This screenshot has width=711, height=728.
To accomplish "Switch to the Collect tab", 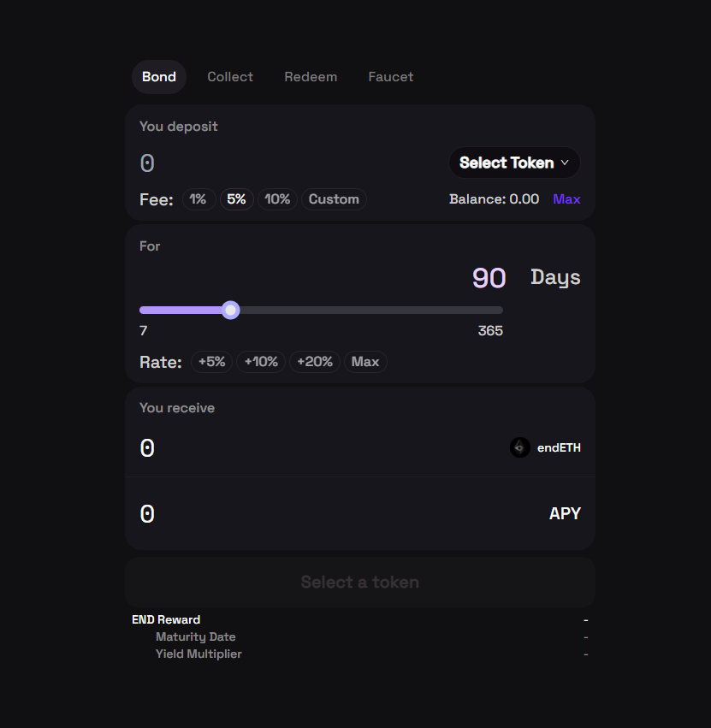I will click(x=230, y=77).
